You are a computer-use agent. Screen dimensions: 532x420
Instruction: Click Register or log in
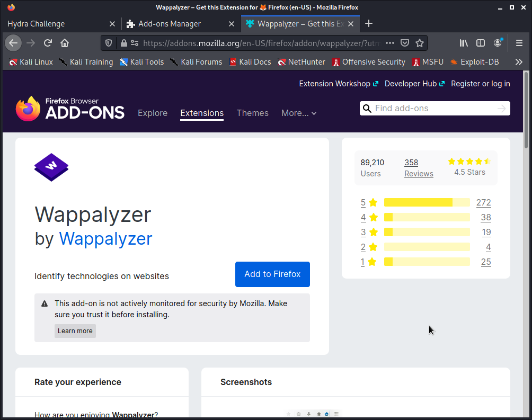tap(481, 84)
